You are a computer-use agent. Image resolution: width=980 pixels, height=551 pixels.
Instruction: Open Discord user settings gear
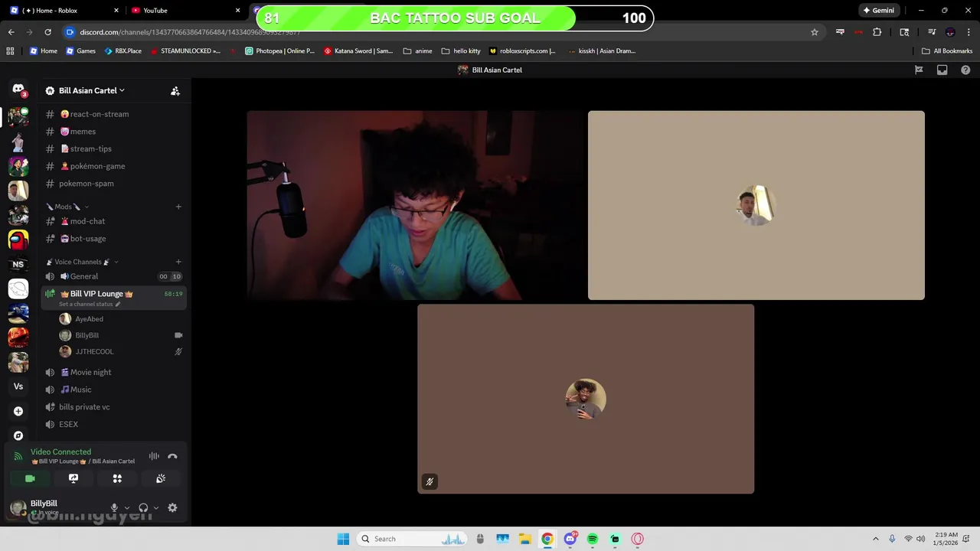[172, 507]
